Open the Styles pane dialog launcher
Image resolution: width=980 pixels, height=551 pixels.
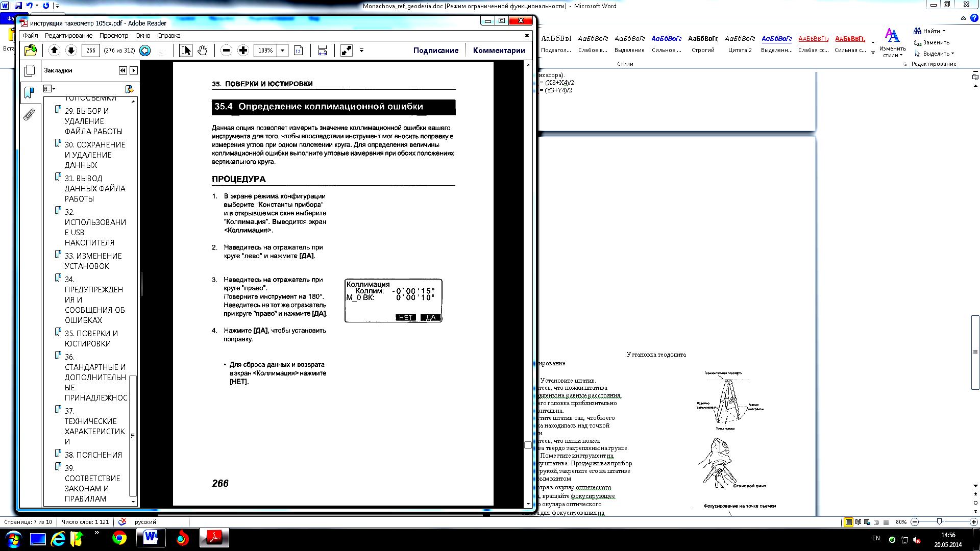tap(905, 64)
